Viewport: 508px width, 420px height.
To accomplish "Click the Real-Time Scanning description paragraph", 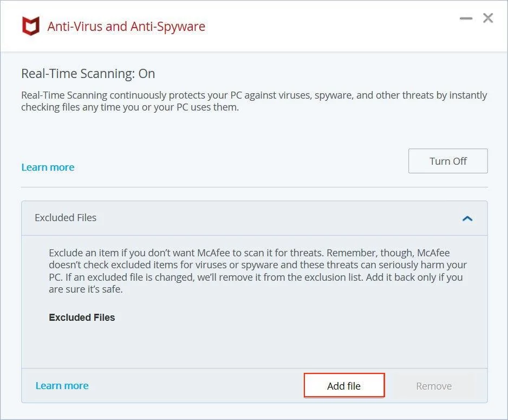I will 253,101.
